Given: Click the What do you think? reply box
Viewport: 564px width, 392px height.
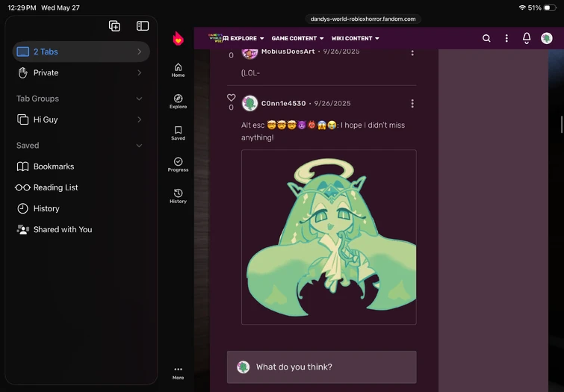Looking at the screenshot, I should click(x=321, y=367).
